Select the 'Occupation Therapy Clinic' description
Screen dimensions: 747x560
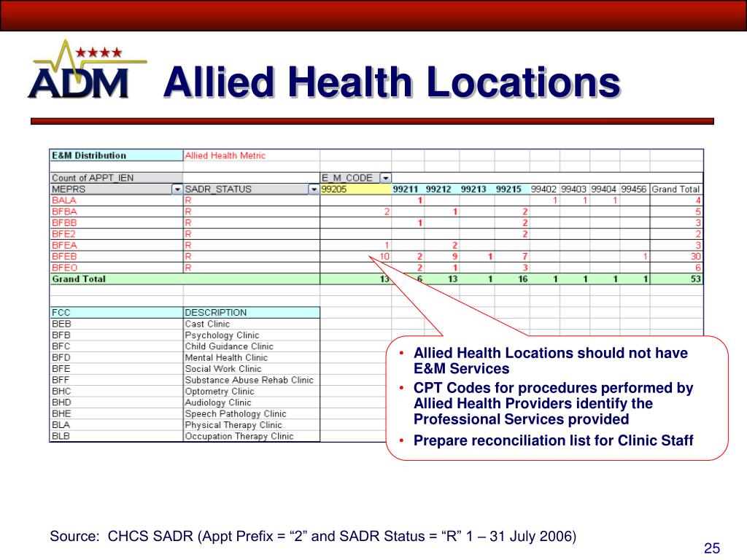coord(251,436)
